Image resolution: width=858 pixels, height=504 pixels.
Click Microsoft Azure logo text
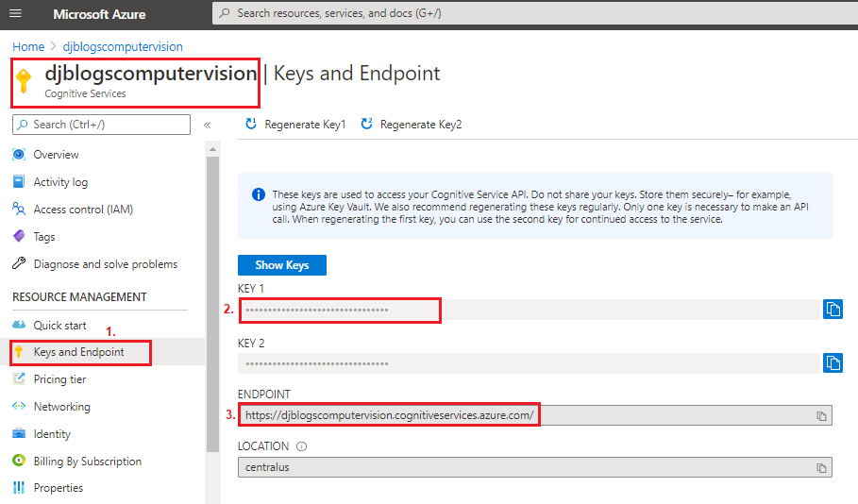tap(99, 14)
